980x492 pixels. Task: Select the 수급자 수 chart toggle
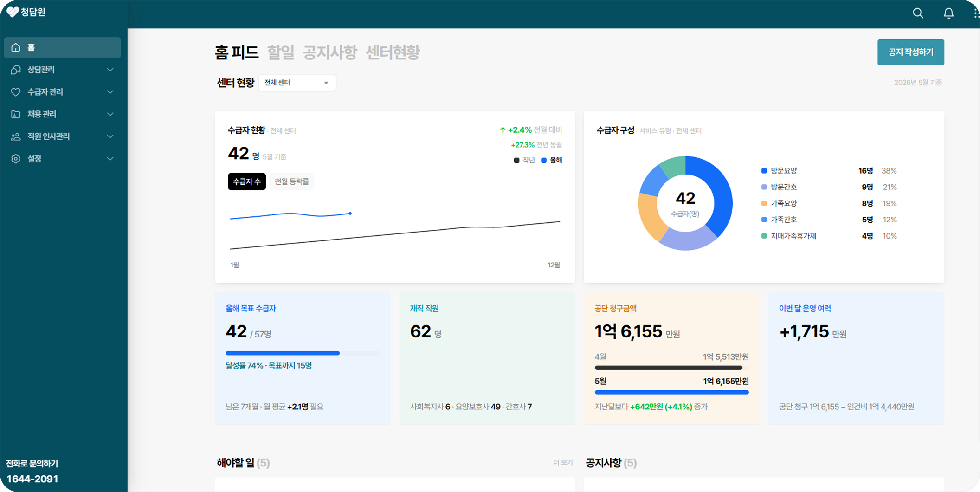pos(247,181)
